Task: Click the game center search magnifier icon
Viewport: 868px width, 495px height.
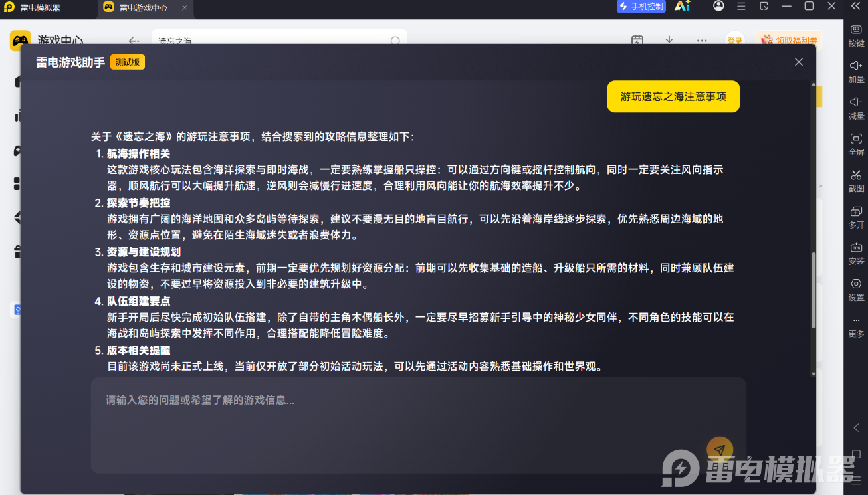Action: pos(395,41)
